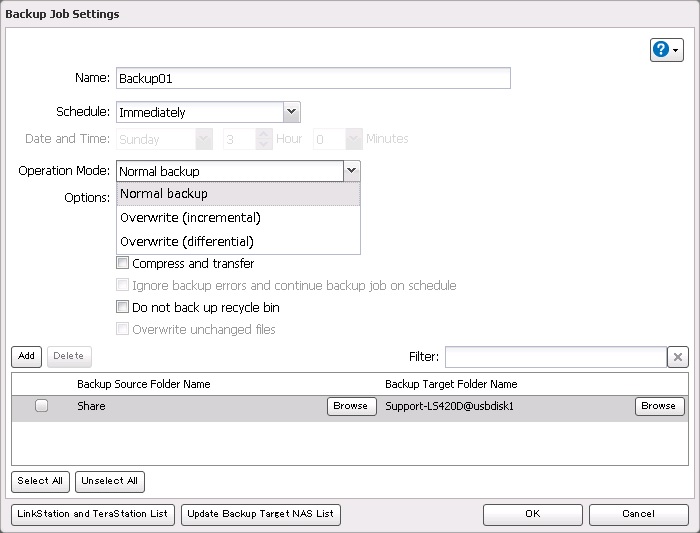The height and width of the screenshot is (533, 700).
Task: Click the Share source folder name
Action: [x=92, y=406]
